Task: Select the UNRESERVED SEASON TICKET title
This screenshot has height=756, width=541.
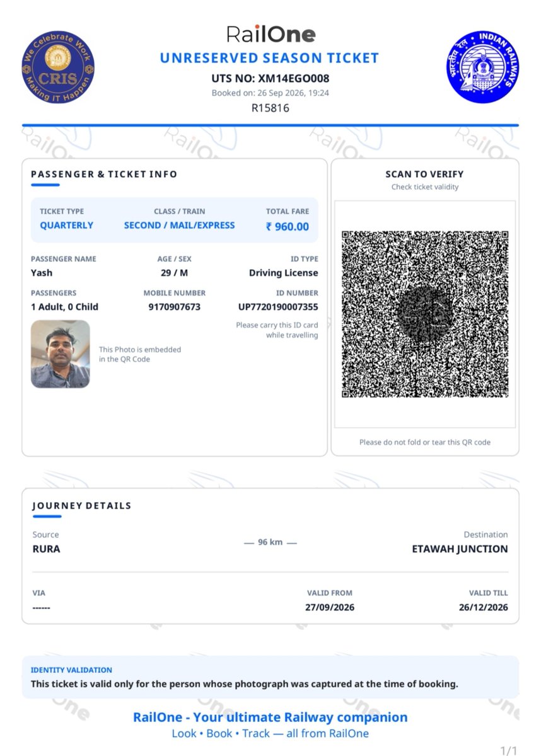Action: (x=269, y=59)
